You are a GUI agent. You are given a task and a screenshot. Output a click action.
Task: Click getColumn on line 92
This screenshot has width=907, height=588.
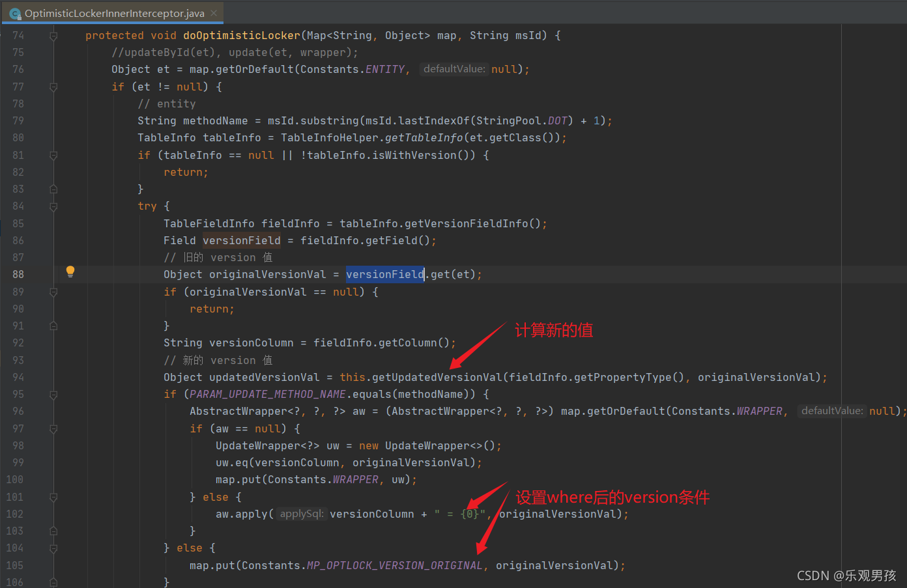point(408,343)
